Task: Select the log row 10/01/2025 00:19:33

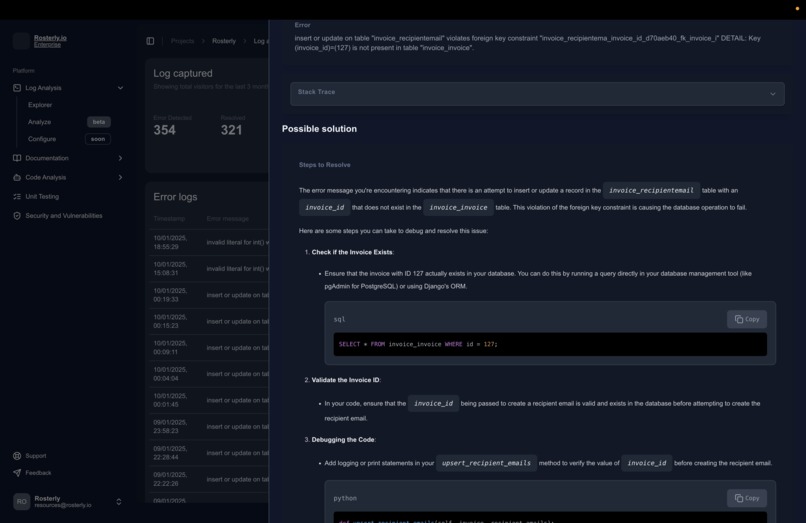Action: point(209,295)
